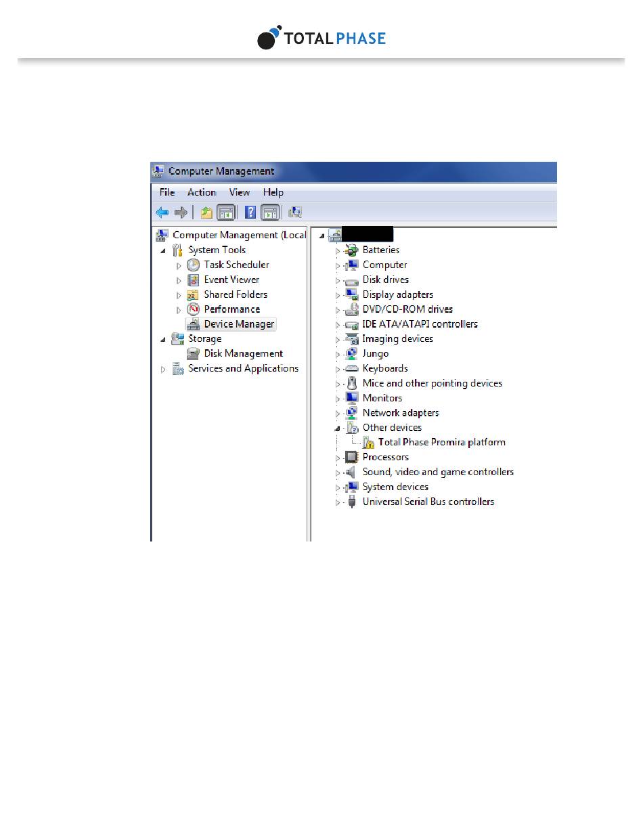The height and width of the screenshot is (840, 643).
Task: Open the Help menu
Action: (273, 192)
